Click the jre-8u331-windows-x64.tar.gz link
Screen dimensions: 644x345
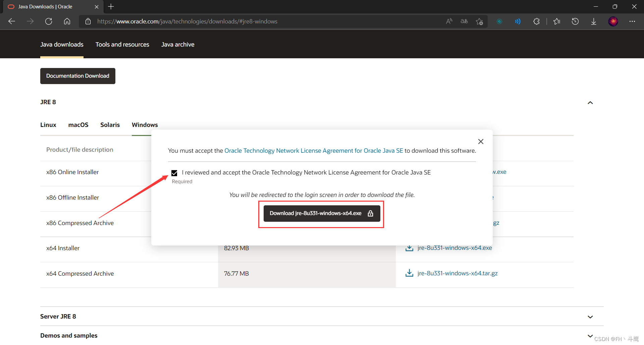click(458, 273)
